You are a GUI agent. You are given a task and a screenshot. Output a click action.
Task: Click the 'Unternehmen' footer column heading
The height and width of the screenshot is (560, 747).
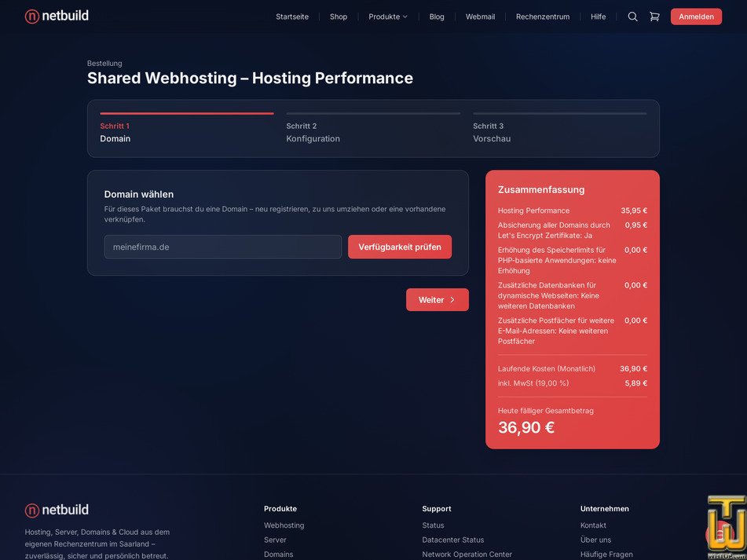pos(605,509)
